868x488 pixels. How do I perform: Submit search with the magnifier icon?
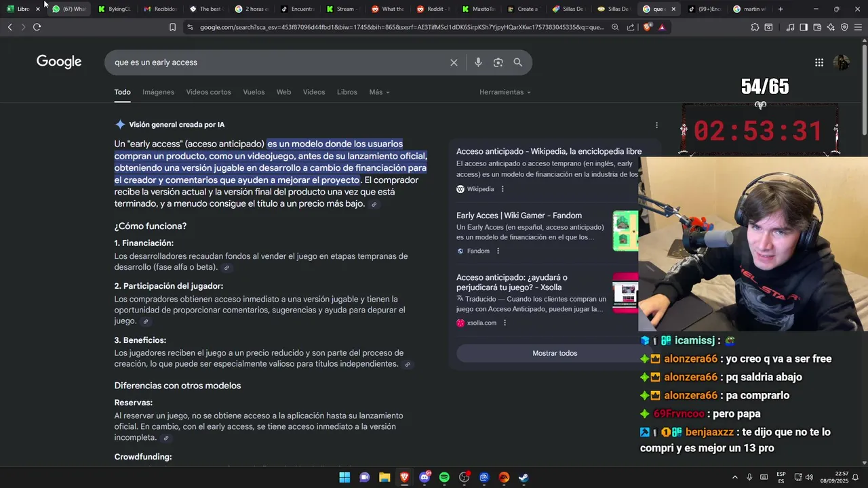(518, 62)
